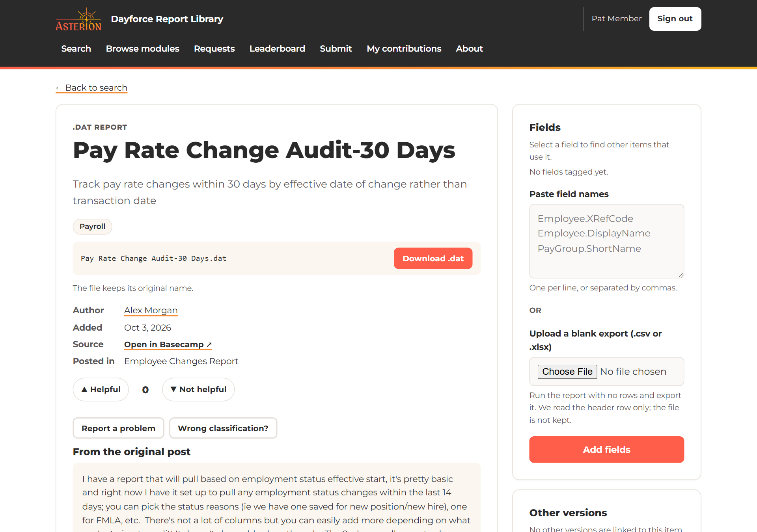Open the Requests page
Viewport: 757px width, 532px height.
pyautogui.click(x=214, y=48)
